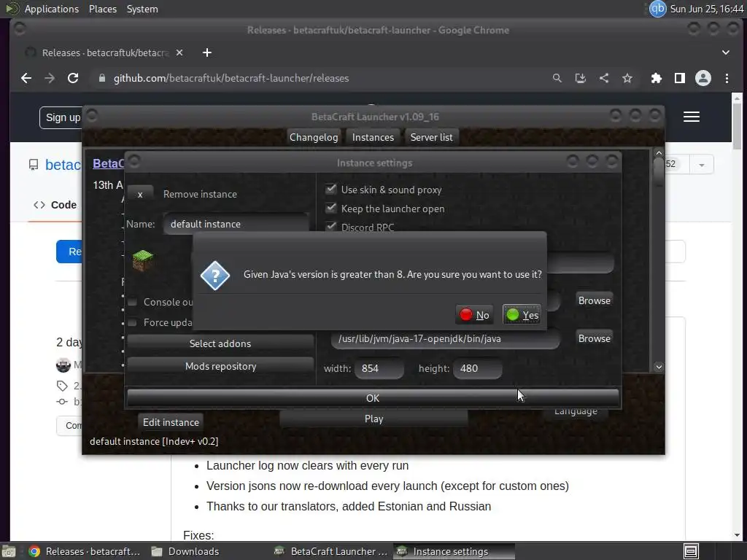The height and width of the screenshot is (560, 747).
Task: Toggle the Force update checkbox
Action: pyautogui.click(x=133, y=322)
